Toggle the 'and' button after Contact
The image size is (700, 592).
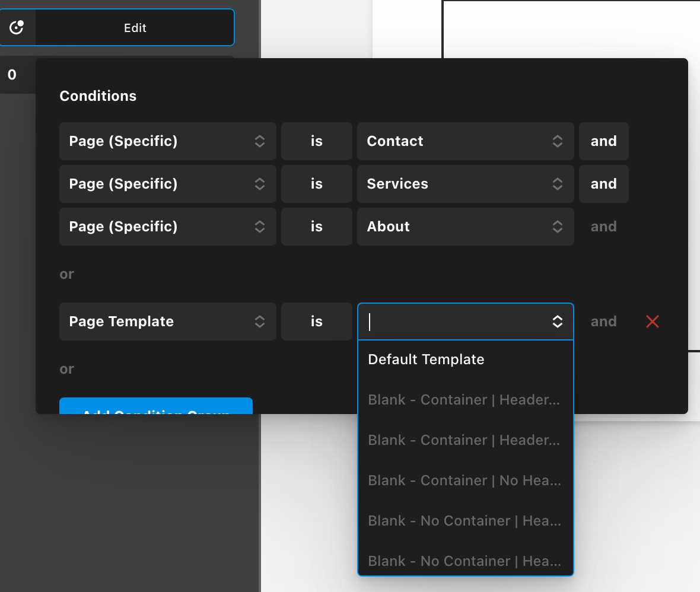tap(603, 141)
